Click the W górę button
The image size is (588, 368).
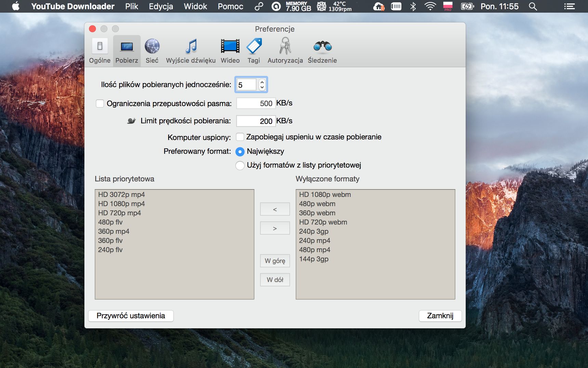[x=275, y=261]
